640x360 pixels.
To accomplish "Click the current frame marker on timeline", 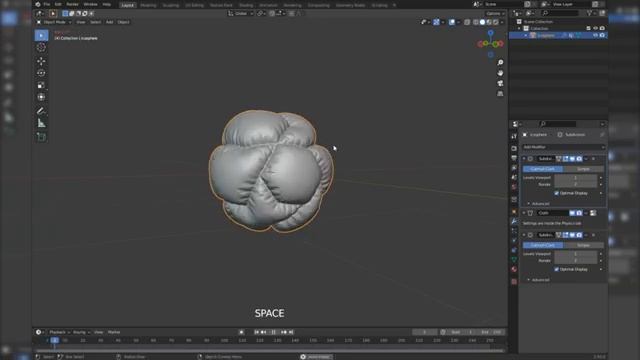I will coord(54,340).
